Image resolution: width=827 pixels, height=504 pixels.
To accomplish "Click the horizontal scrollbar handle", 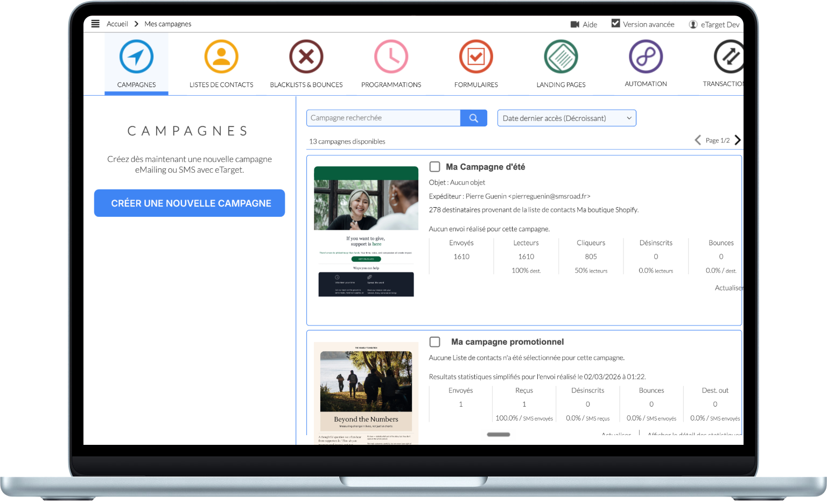I will click(x=499, y=434).
